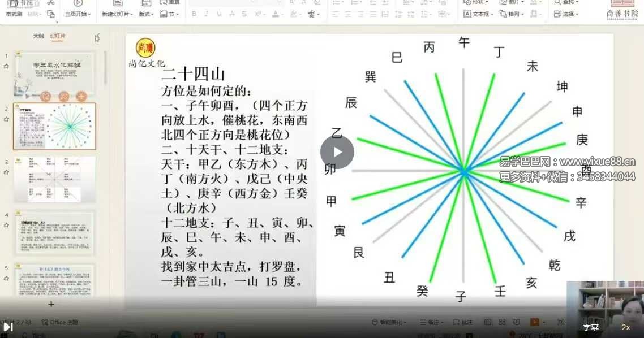Click the Bold formatting icon

click(x=194, y=14)
